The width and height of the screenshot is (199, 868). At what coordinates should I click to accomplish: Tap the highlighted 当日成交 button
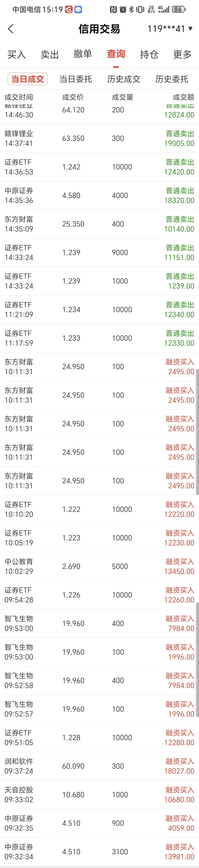pyautogui.click(x=28, y=79)
